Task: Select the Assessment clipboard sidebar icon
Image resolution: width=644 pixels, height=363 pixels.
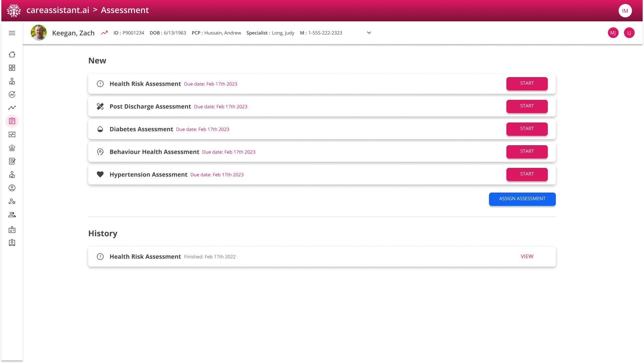Action: [x=12, y=121]
